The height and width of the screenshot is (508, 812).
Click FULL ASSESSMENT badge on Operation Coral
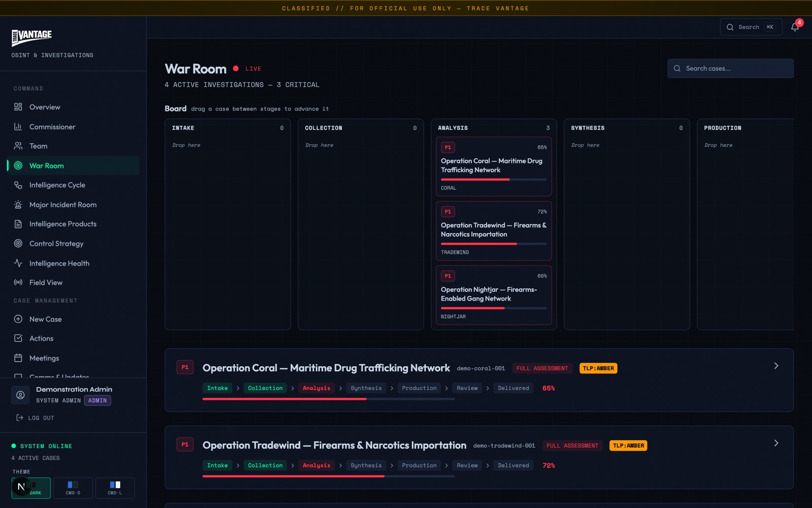click(x=542, y=368)
